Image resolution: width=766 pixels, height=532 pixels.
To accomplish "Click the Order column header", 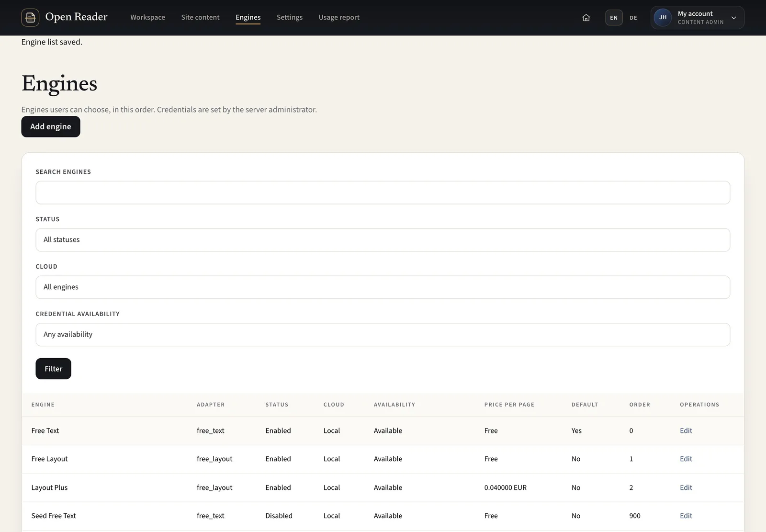I will (x=640, y=405).
